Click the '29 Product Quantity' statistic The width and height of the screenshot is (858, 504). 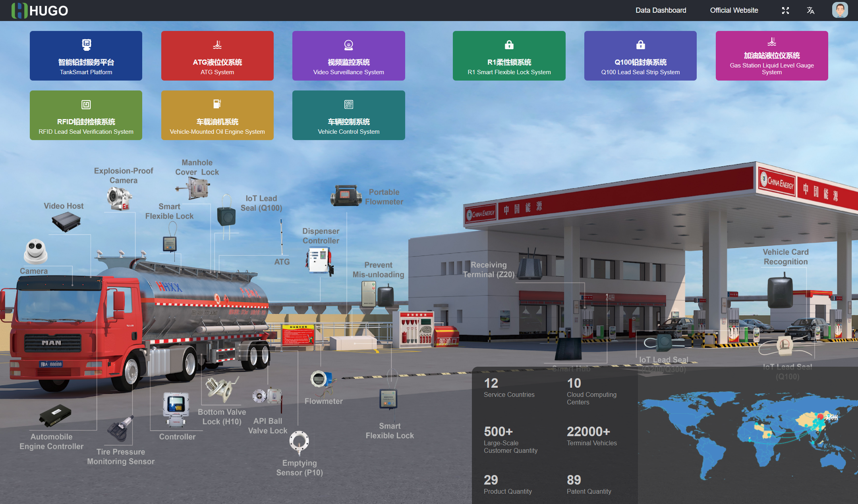click(507, 484)
